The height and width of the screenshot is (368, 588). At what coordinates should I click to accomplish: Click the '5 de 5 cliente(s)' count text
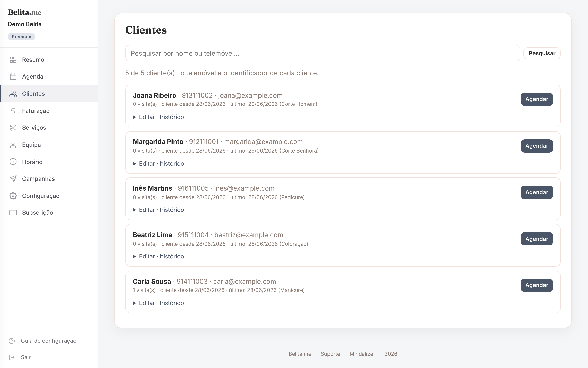coord(150,73)
